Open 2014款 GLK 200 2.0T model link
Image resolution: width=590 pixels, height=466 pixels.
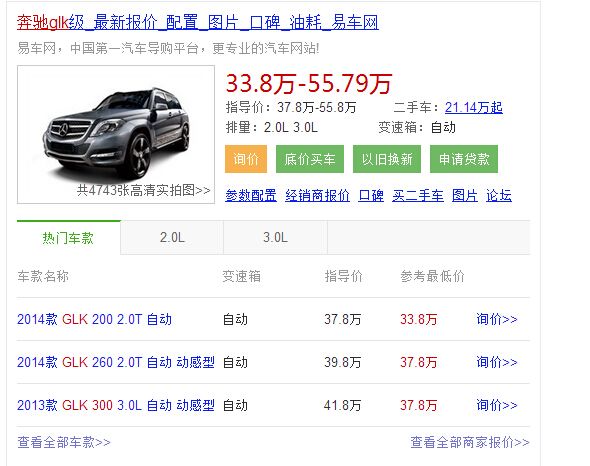pyautogui.click(x=94, y=319)
